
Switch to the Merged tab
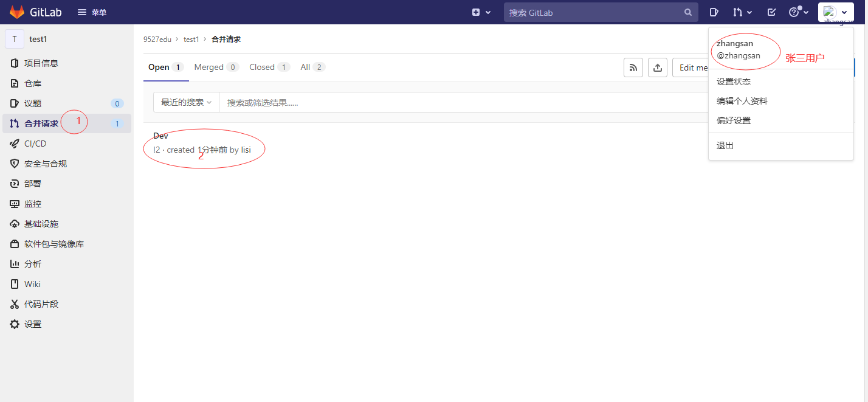(216, 67)
